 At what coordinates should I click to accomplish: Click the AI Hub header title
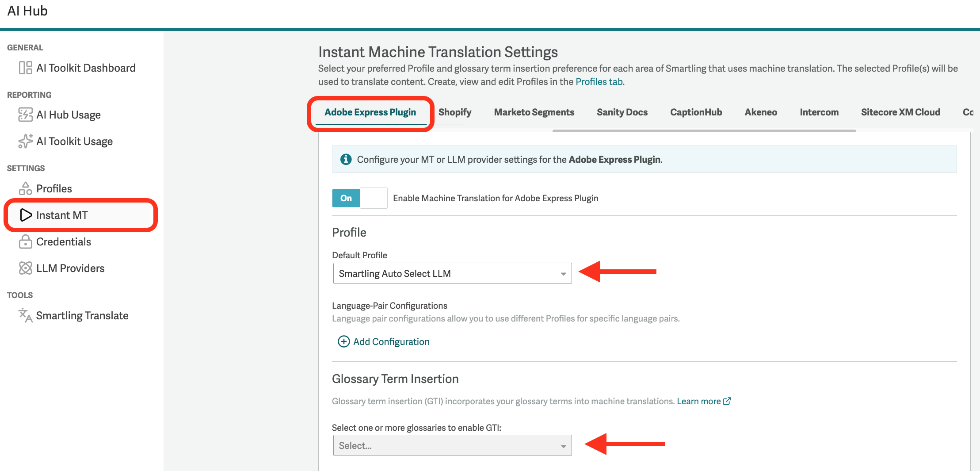pyautogui.click(x=27, y=11)
